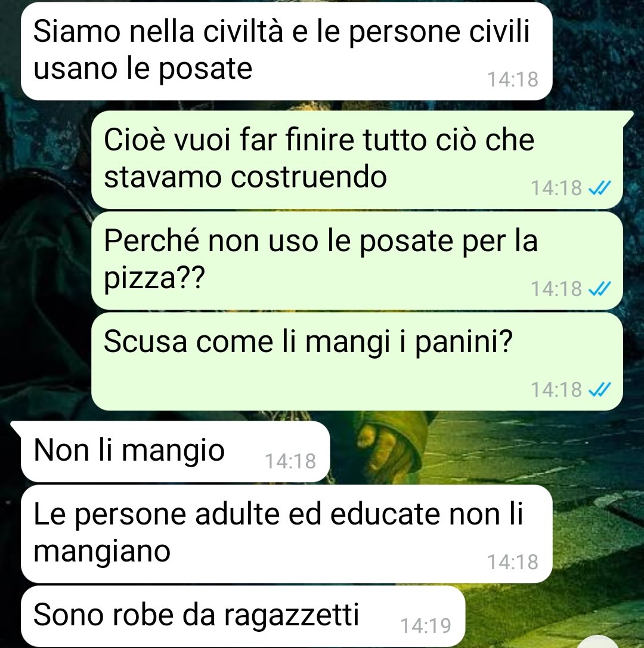Viewport: 644px width, 648px height.
Task: Tap the message 'Siamo nella civiltà e le persone civili'
Action: [286, 51]
